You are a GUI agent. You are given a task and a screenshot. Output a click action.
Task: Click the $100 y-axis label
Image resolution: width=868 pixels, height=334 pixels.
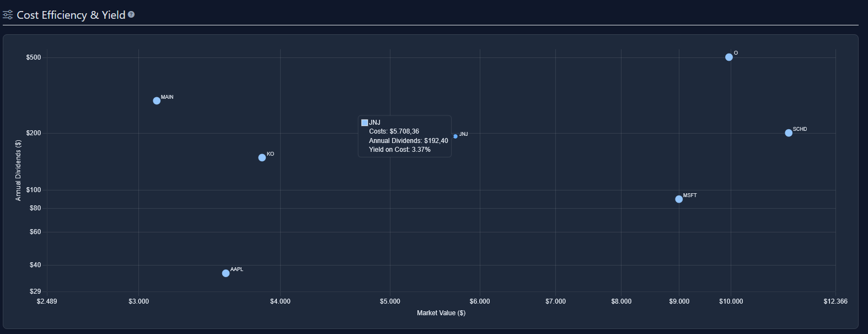[34, 190]
